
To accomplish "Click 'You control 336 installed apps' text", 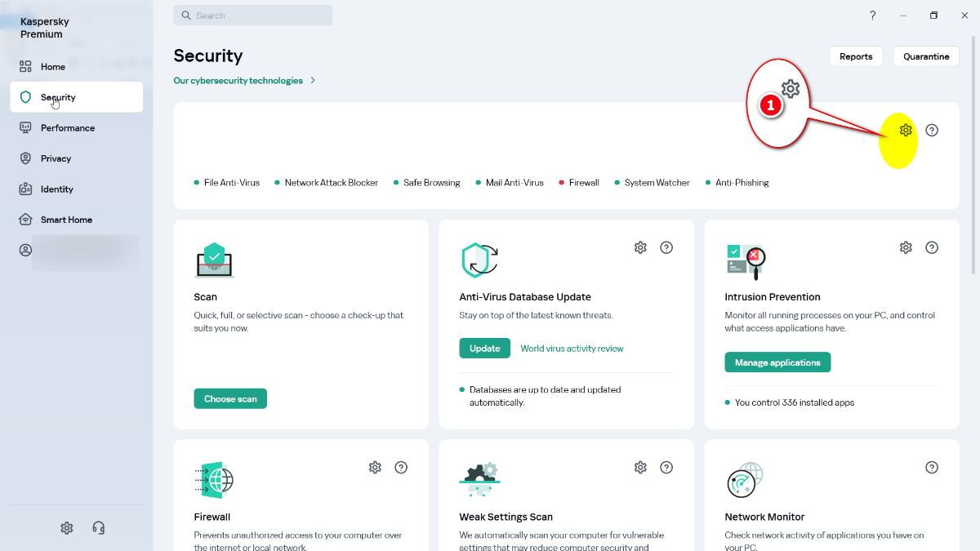I will point(795,402).
